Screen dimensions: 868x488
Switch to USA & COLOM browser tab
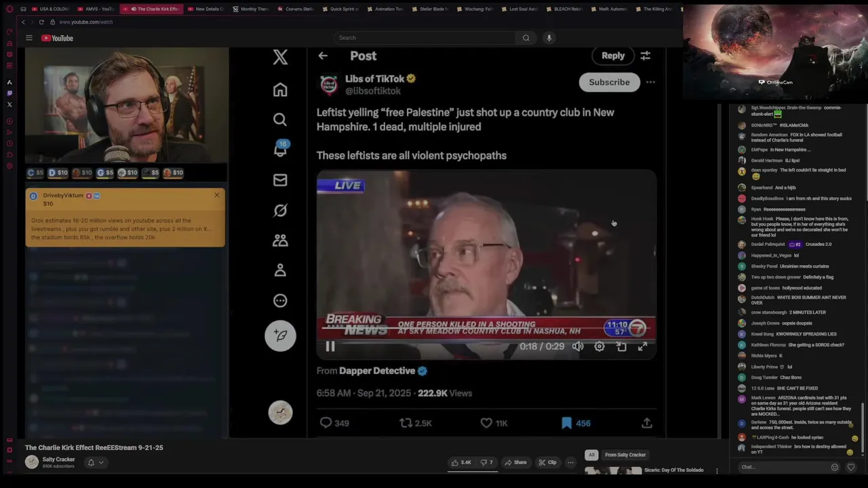pos(51,9)
